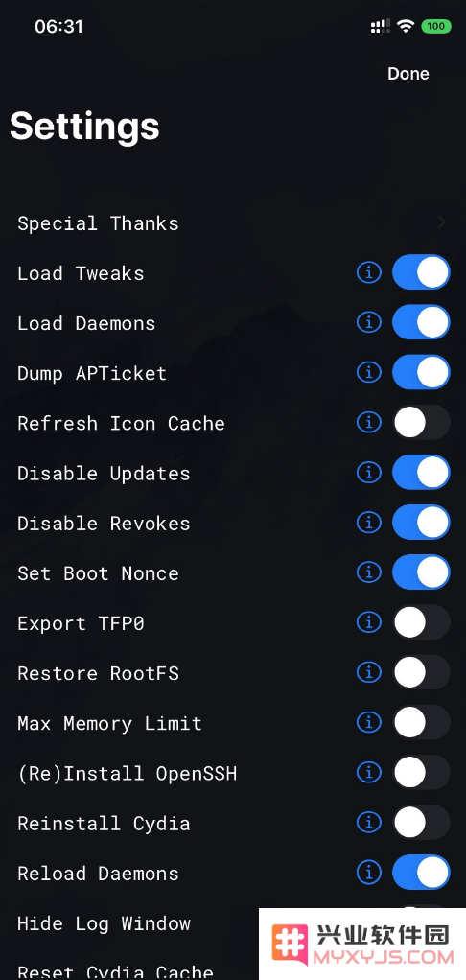Check Wi-Fi status icon in status bar
Image resolution: width=466 pixels, height=980 pixels.
coord(406,26)
